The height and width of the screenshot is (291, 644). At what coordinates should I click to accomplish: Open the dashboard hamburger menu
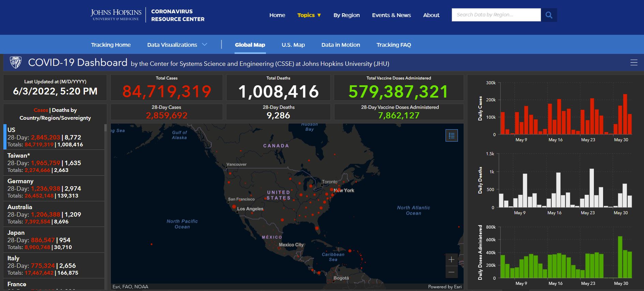click(x=634, y=62)
